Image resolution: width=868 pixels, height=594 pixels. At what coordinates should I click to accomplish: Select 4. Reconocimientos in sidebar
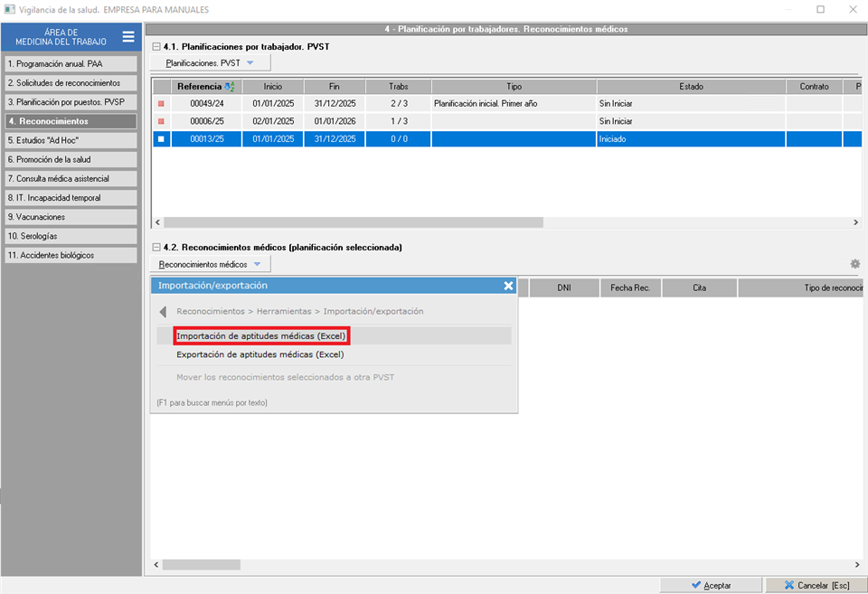pyautogui.click(x=71, y=121)
